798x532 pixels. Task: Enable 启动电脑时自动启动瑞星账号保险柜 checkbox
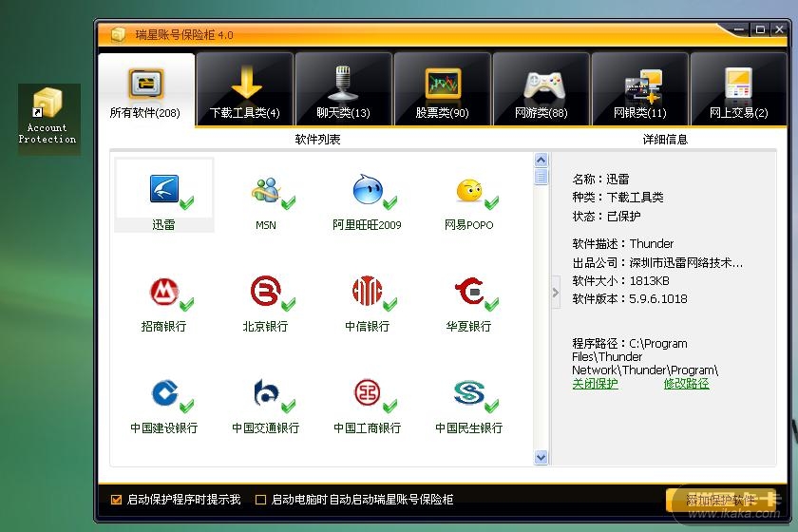pos(260,500)
